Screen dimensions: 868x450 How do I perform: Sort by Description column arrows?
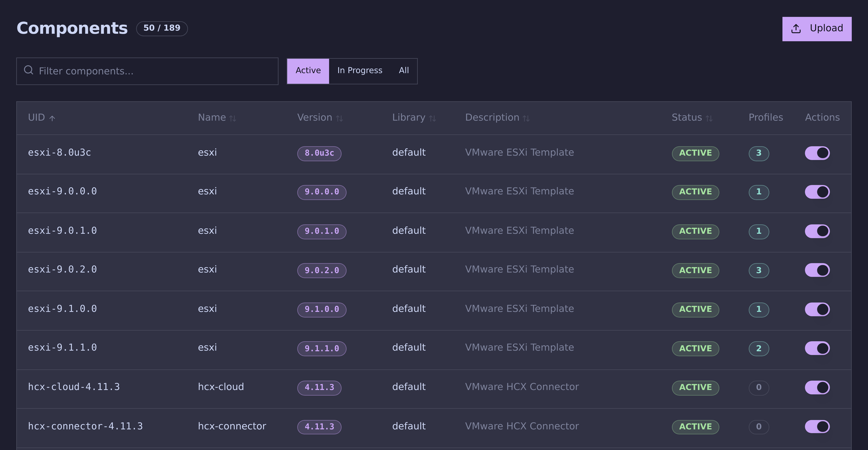click(526, 118)
